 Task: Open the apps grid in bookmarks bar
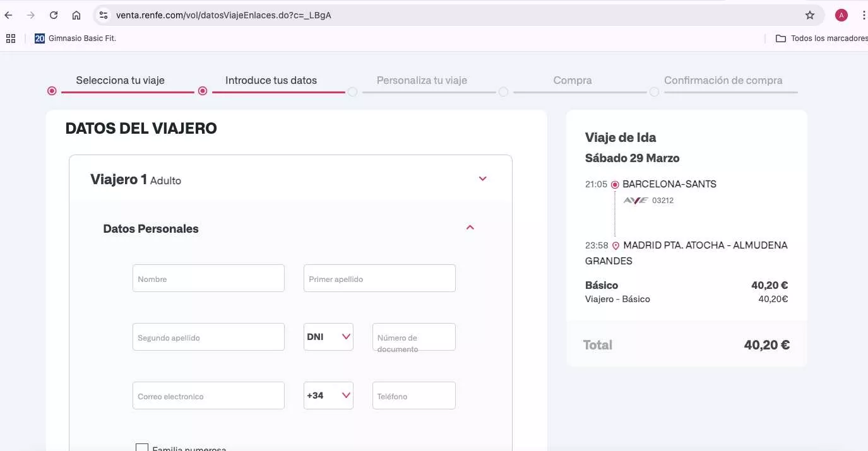point(10,38)
